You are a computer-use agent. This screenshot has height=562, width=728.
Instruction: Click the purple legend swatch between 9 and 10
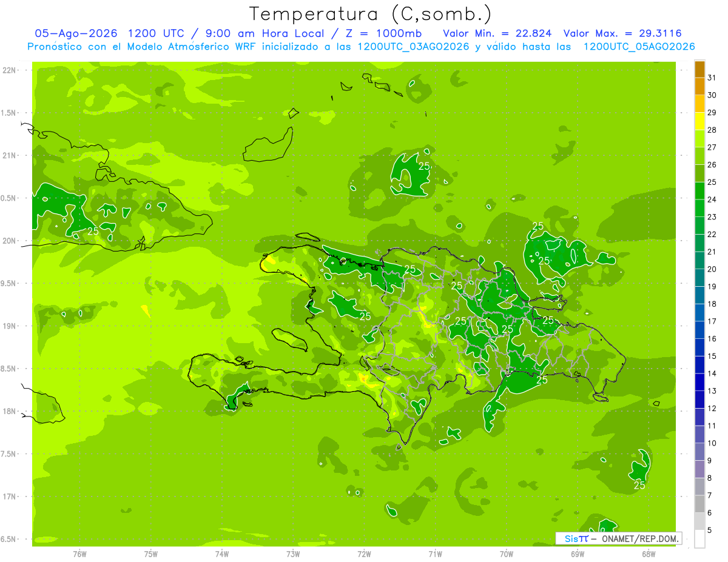coord(699,452)
